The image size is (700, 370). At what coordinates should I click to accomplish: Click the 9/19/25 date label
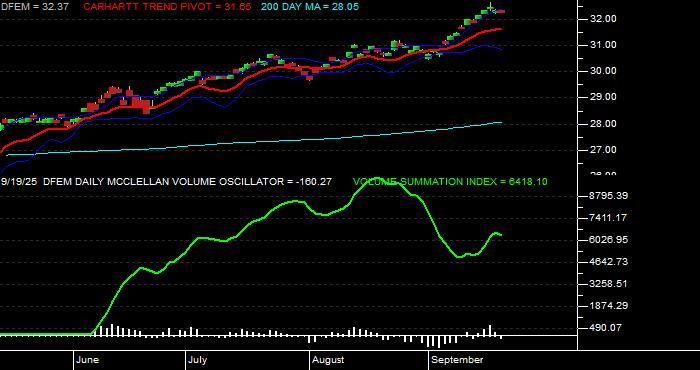tap(19, 182)
